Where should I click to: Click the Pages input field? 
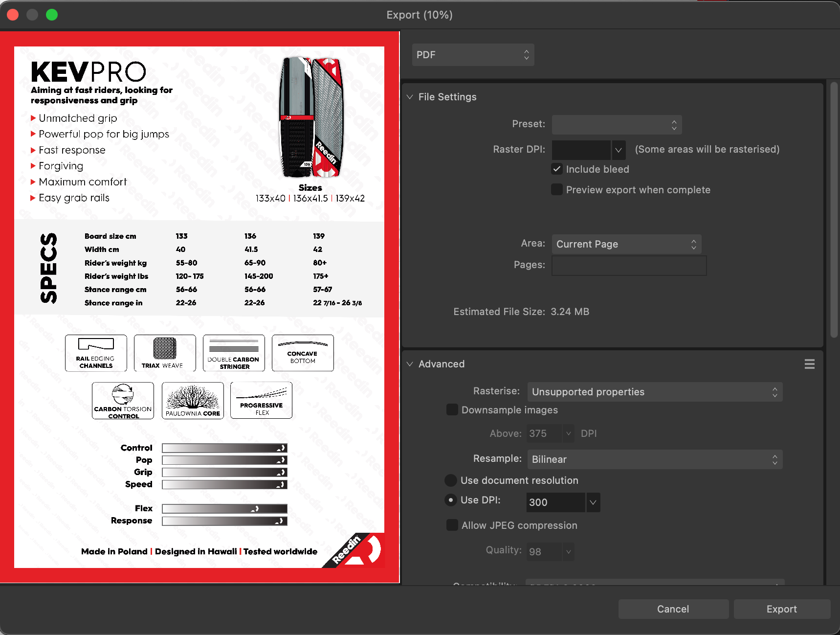coord(629,265)
